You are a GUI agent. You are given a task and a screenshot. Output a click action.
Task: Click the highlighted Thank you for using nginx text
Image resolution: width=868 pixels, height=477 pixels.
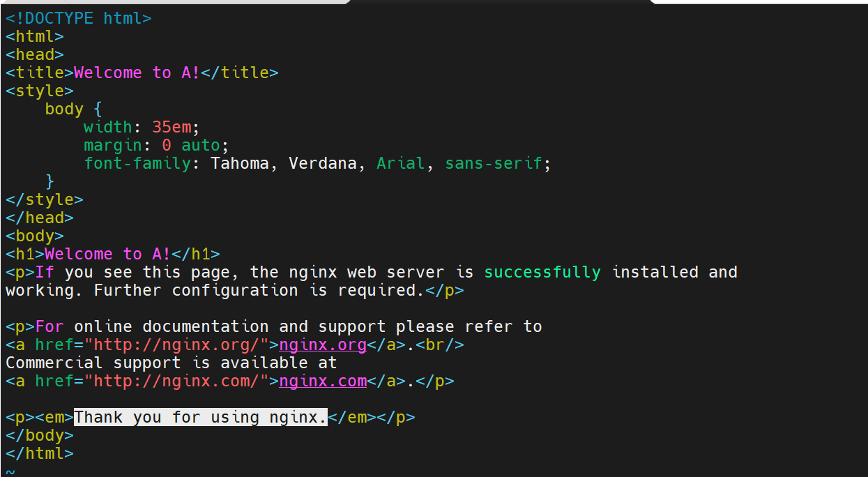pyautogui.click(x=201, y=417)
